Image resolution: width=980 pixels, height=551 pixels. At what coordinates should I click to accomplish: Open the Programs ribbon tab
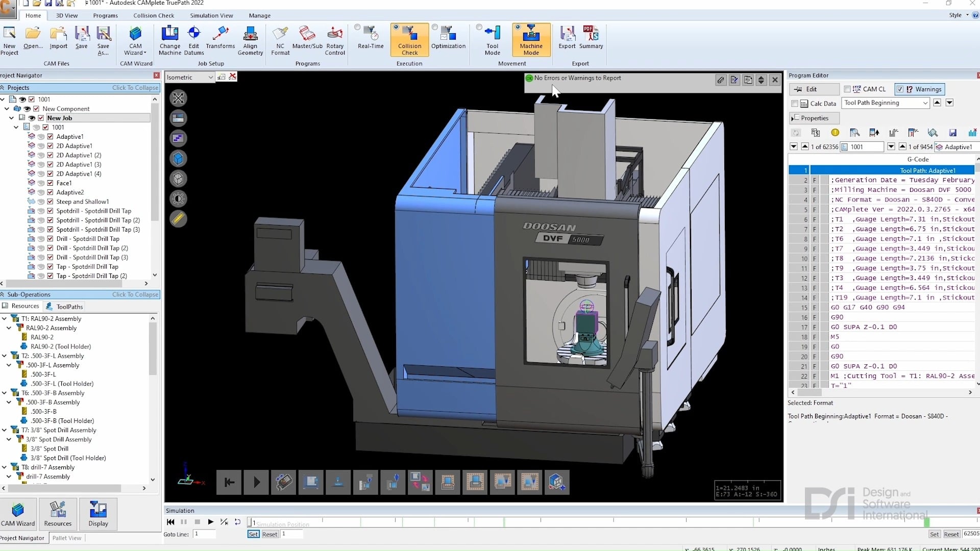105,15
